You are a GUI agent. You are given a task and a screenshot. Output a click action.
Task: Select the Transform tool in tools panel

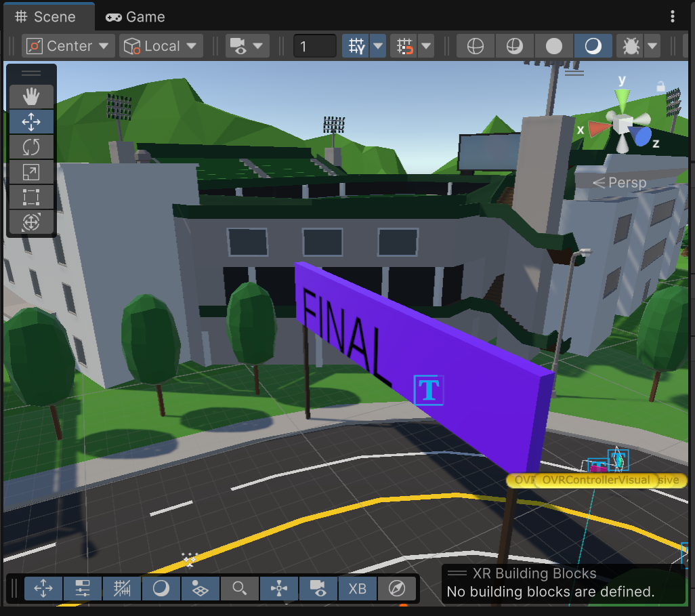[31, 222]
